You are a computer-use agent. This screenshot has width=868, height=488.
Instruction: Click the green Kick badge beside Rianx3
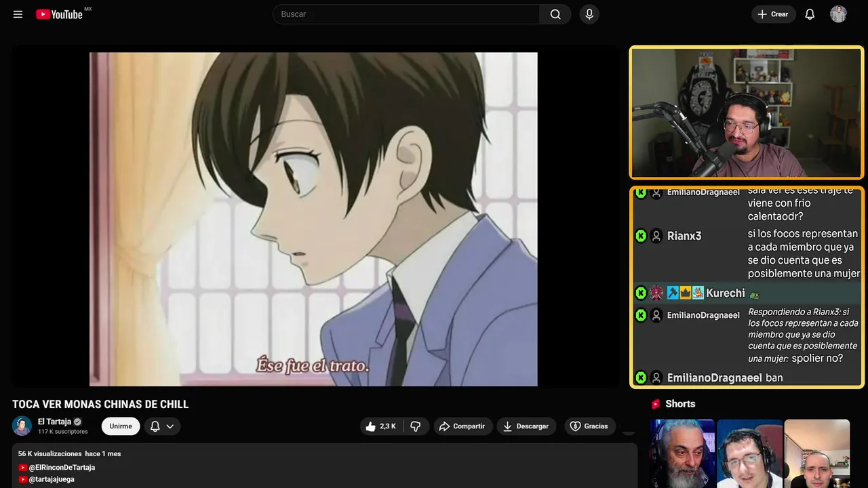641,236
